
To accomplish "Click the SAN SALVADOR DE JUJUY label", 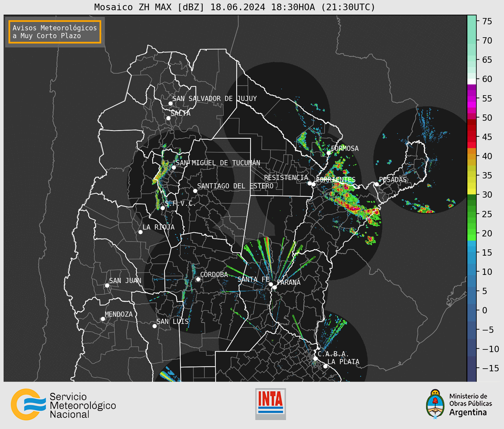I will coord(215,99).
